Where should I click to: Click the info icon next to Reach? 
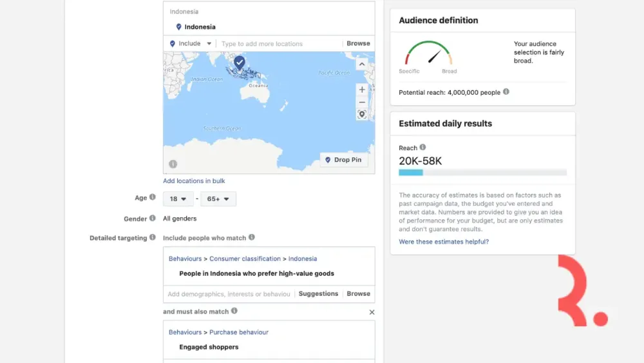(422, 147)
